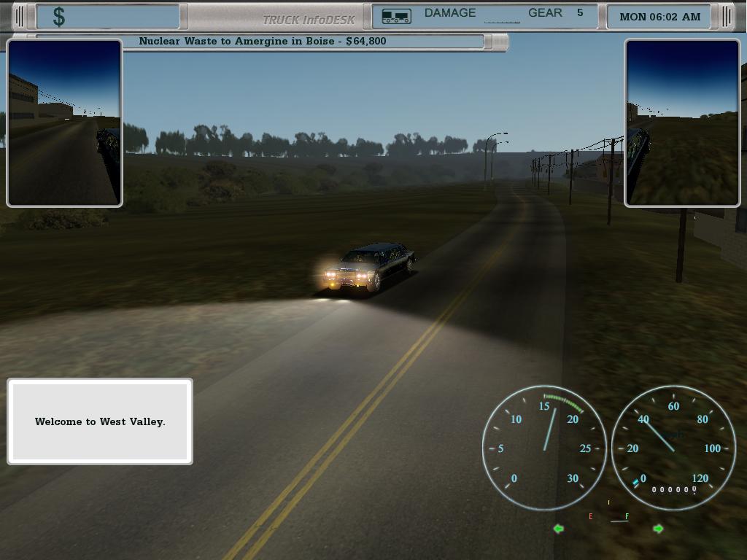Click the MON 06:02 AM clock display

click(659, 17)
